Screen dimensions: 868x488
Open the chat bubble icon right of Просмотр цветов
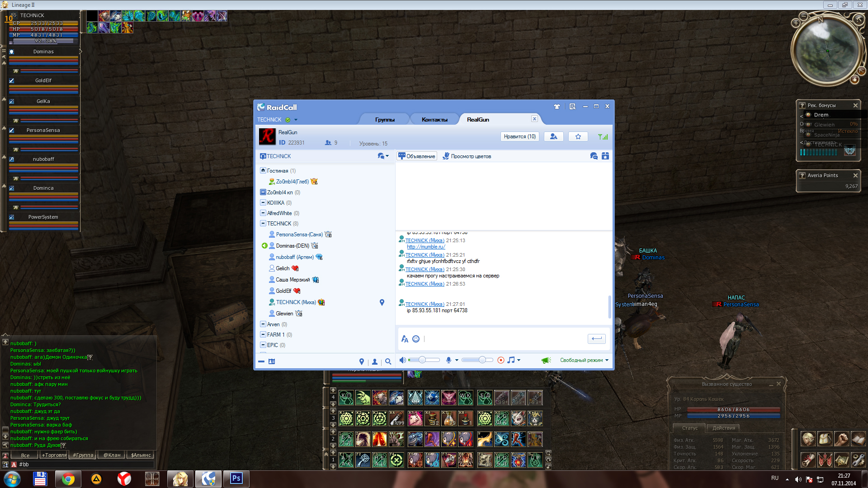pyautogui.click(x=594, y=156)
